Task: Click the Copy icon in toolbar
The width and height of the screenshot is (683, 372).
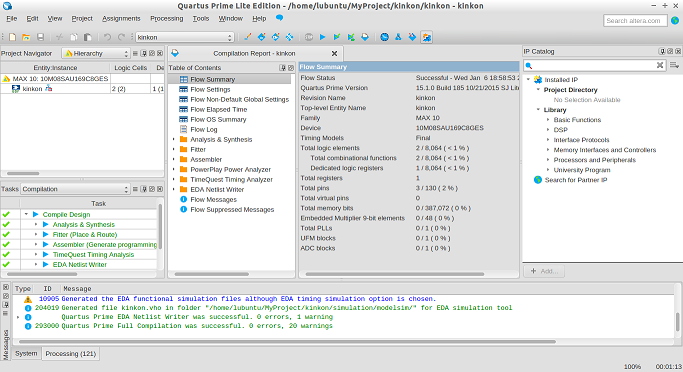Action: tap(74, 37)
